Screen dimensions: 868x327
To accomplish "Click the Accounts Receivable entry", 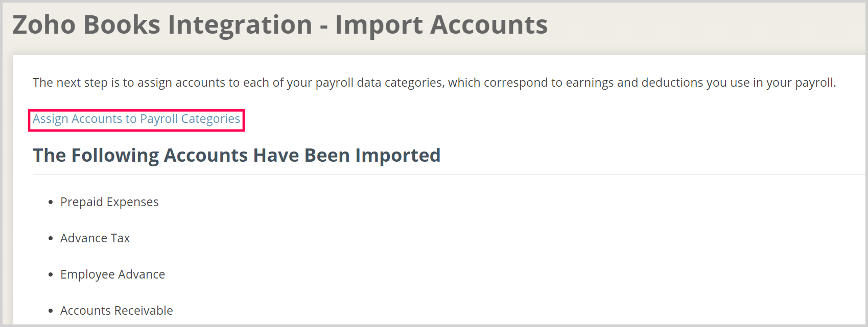I will click(116, 310).
